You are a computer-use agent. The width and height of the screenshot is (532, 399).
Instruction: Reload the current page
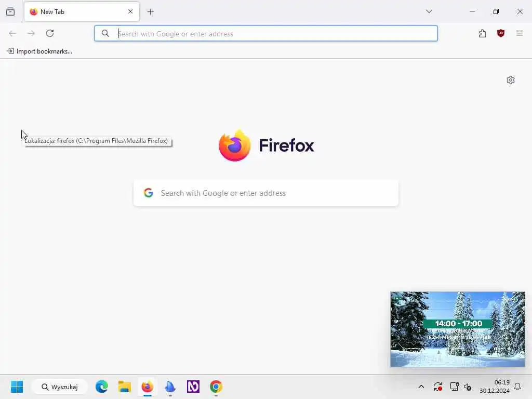[x=50, y=33]
